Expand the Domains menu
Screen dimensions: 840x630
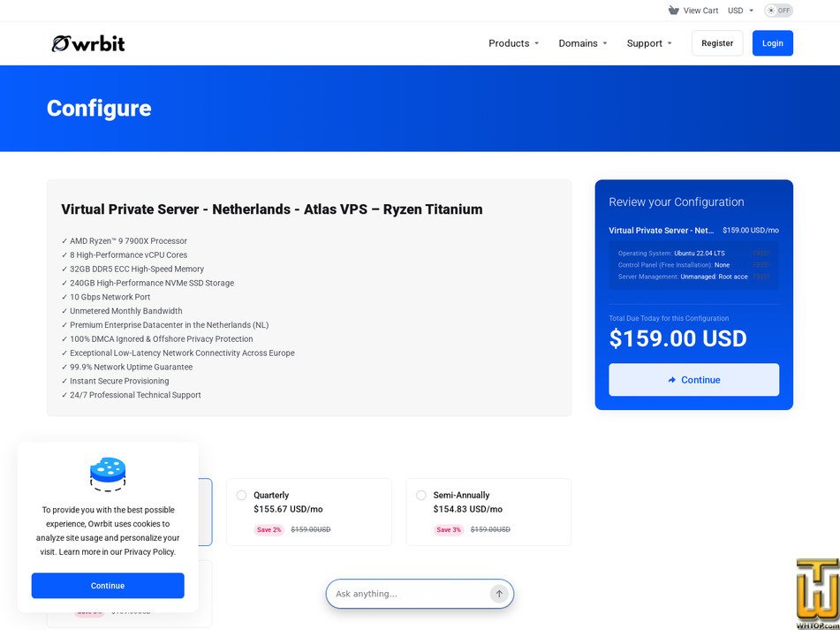click(583, 43)
